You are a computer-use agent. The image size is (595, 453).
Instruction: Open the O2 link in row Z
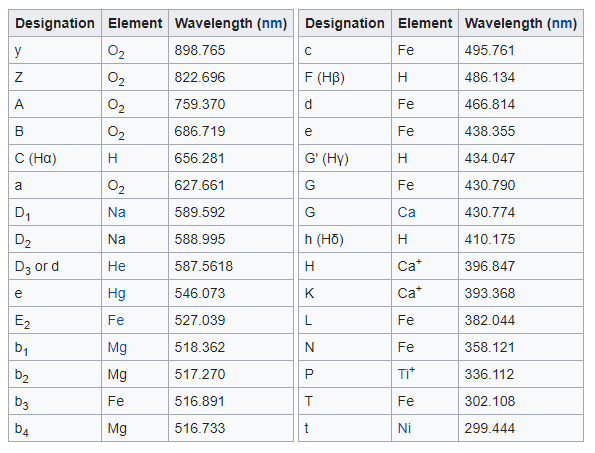(x=116, y=78)
